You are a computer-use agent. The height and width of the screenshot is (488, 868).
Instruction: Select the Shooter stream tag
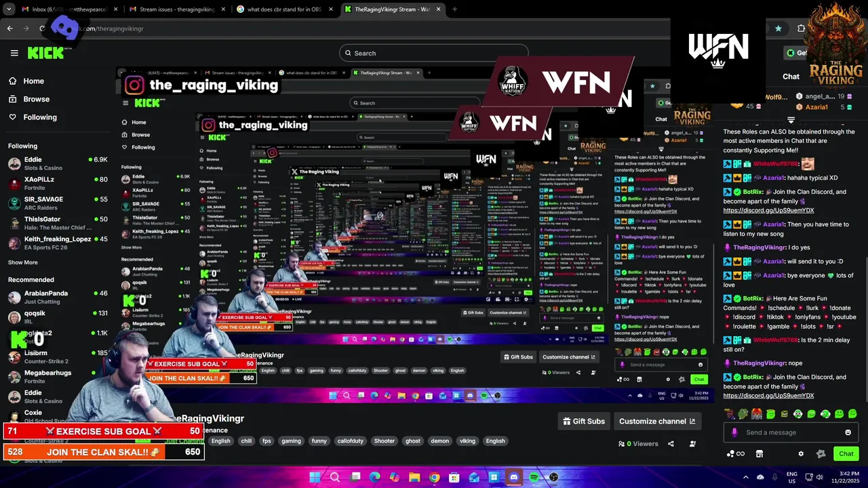(x=384, y=441)
